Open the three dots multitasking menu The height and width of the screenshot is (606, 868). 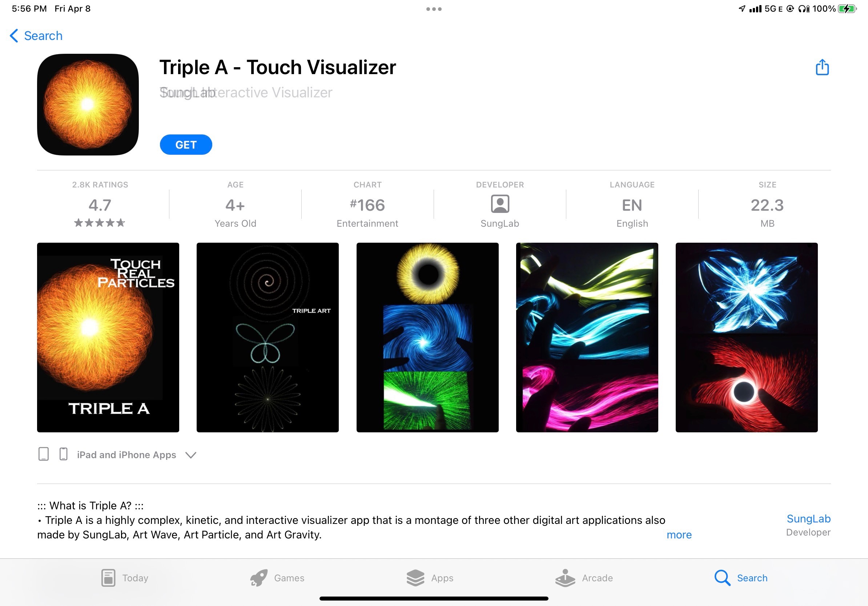pos(434,9)
